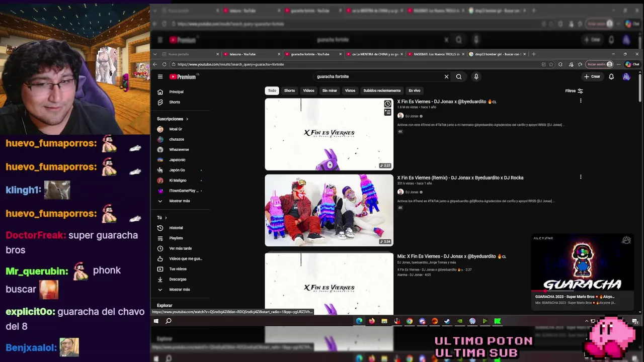Screen dimensions: 644x362
Task: Open the Japón Go subscription channel
Action: (x=180, y=170)
